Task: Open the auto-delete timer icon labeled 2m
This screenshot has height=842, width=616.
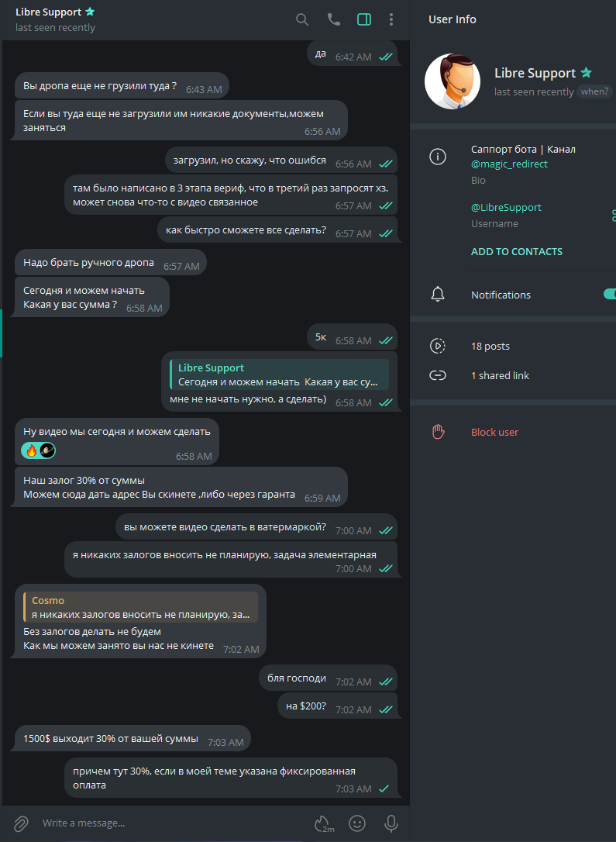Action: click(x=324, y=823)
